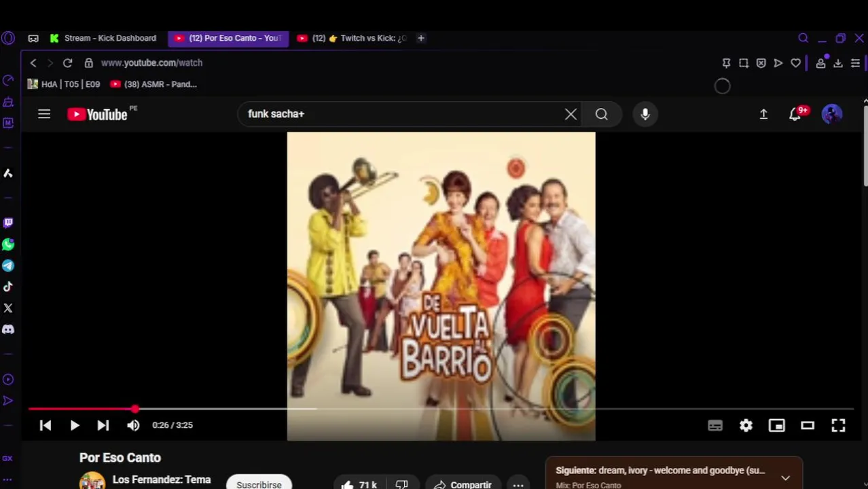868x489 pixels.
Task: Open video settings gear
Action: [746, 425]
